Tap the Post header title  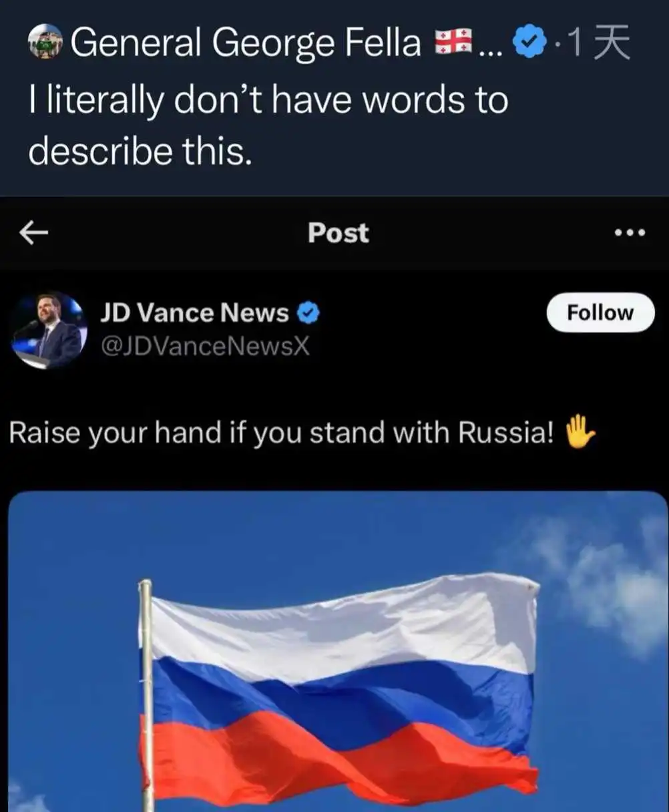[338, 233]
